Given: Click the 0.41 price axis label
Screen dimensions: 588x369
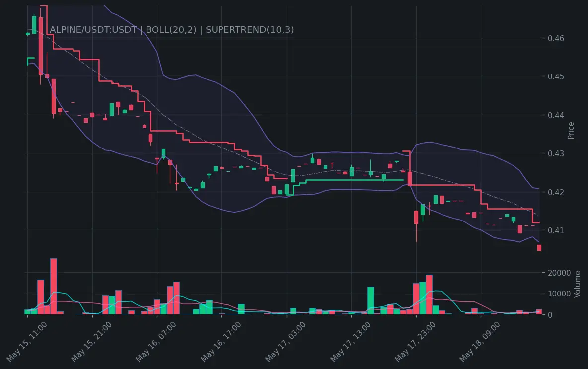Looking at the screenshot, I should pyautogui.click(x=556, y=230).
